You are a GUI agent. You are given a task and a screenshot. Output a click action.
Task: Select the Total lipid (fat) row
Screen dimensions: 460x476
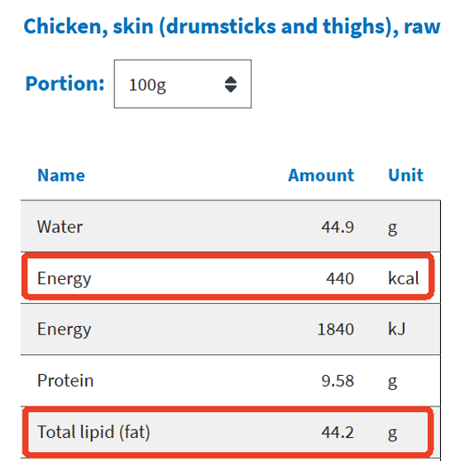[231, 432]
